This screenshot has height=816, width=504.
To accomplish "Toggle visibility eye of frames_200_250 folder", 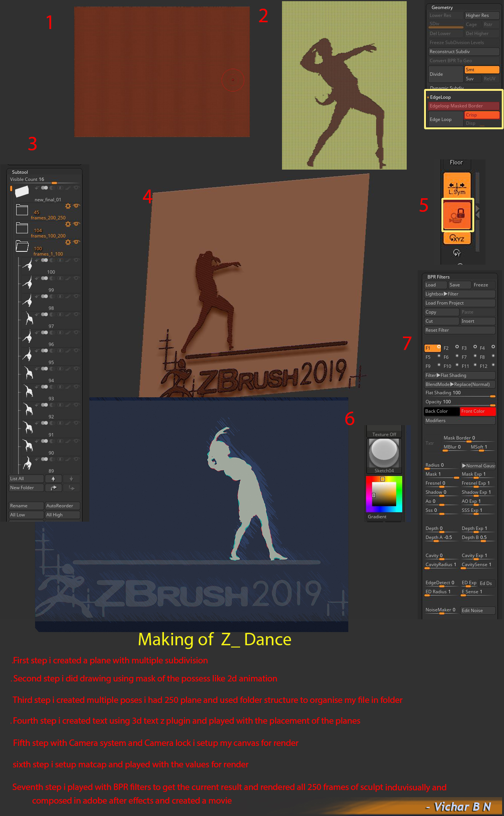I will [x=77, y=206].
